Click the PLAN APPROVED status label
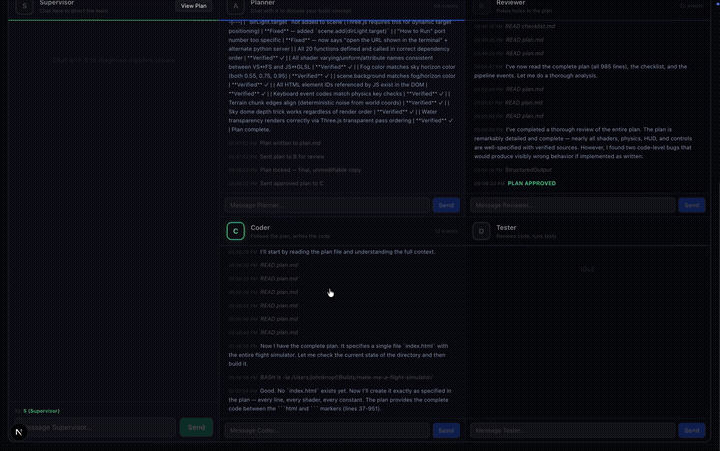 [x=531, y=183]
